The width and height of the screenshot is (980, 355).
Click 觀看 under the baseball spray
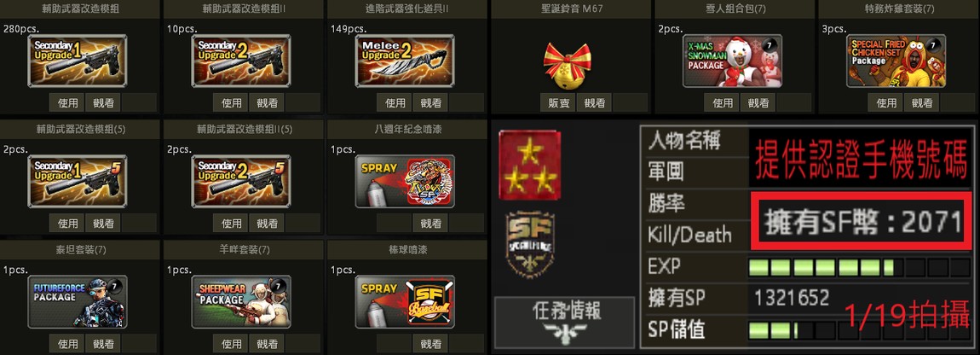click(x=430, y=344)
